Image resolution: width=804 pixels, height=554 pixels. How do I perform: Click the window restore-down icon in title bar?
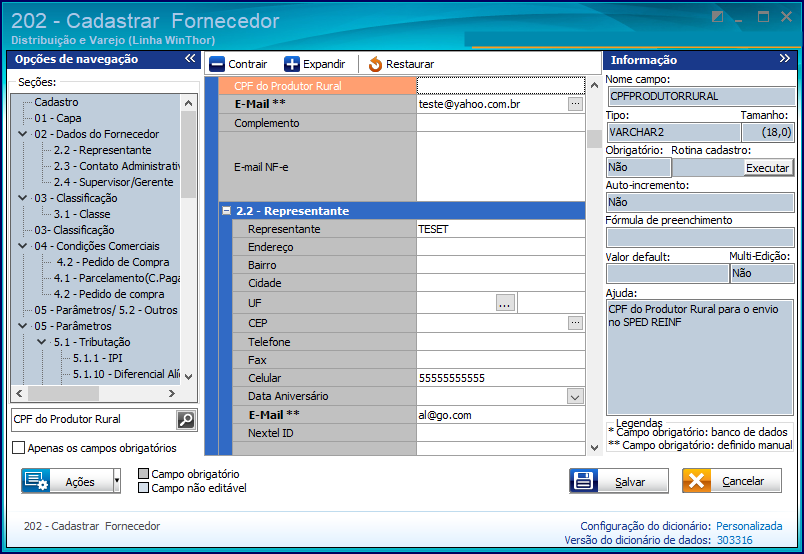click(717, 16)
